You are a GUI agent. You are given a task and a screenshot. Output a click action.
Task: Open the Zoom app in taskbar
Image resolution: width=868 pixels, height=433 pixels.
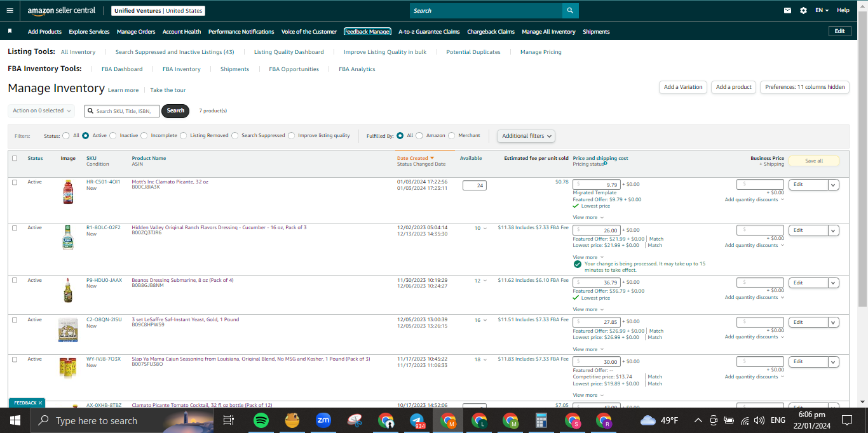pyautogui.click(x=323, y=420)
